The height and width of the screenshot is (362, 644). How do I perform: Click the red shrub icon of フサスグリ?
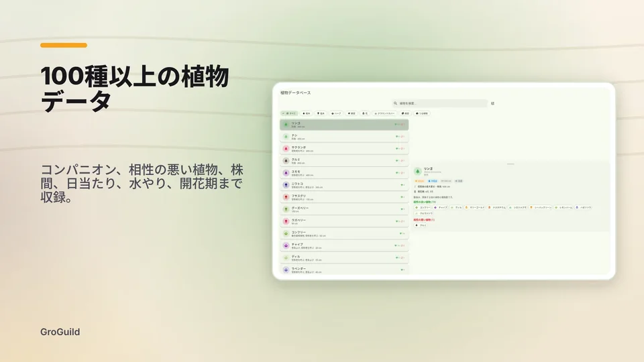(x=286, y=197)
